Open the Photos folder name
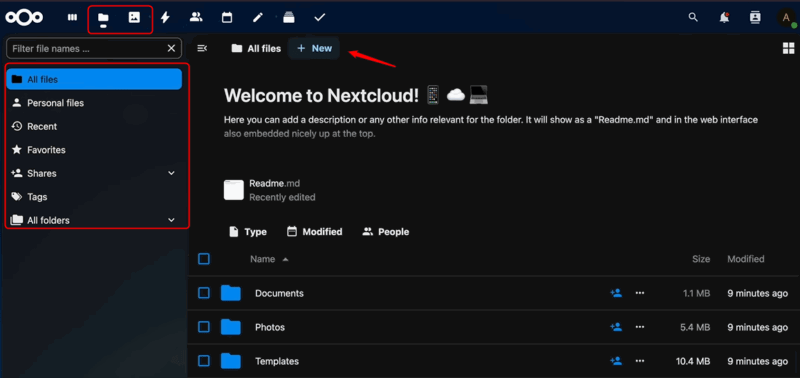Image resolution: width=800 pixels, height=378 pixels. (x=270, y=327)
